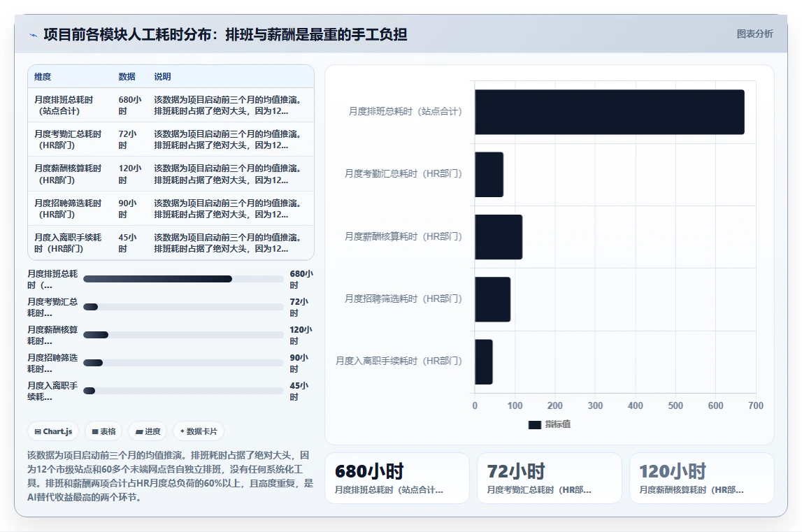The image size is (802, 532).
Task: Open the 680小时 stat card
Action: (x=397, y=478)
